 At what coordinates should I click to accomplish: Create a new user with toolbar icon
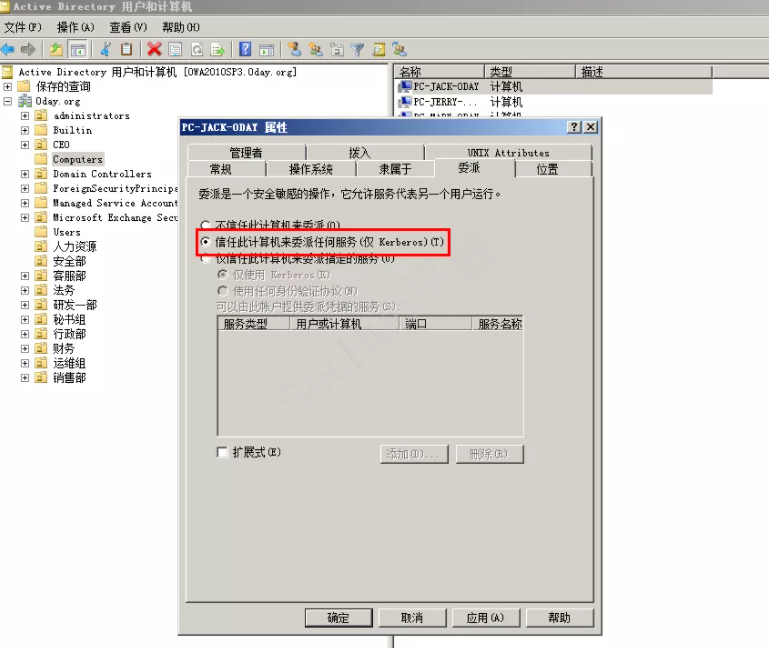(294, 49)
